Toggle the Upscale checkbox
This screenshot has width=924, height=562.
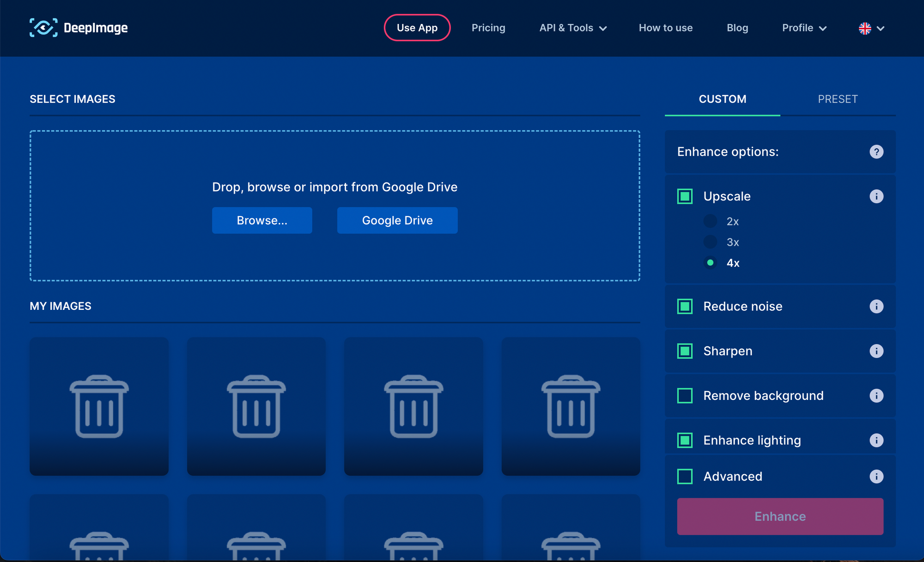685,196
